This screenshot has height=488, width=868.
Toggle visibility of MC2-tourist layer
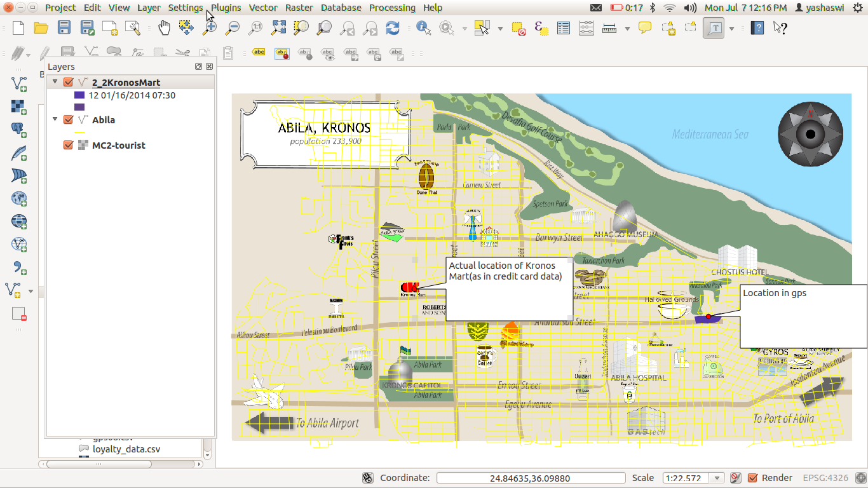tap(69, 145)
